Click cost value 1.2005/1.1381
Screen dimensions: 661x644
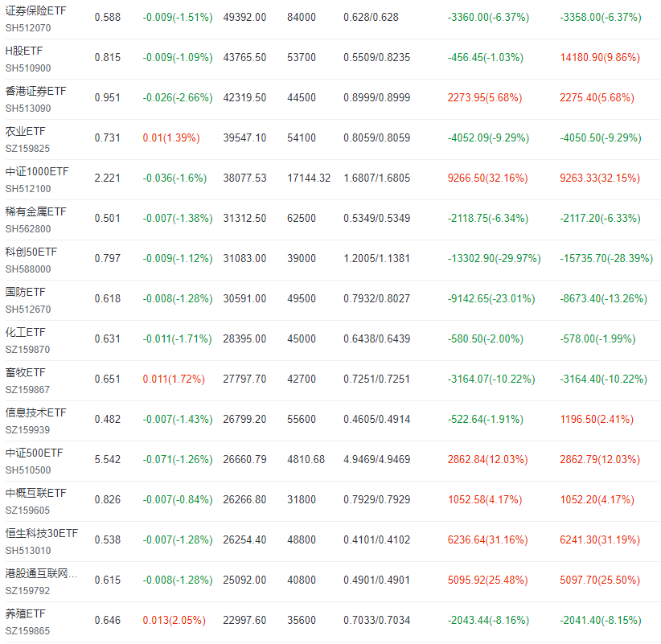[377, 258]
